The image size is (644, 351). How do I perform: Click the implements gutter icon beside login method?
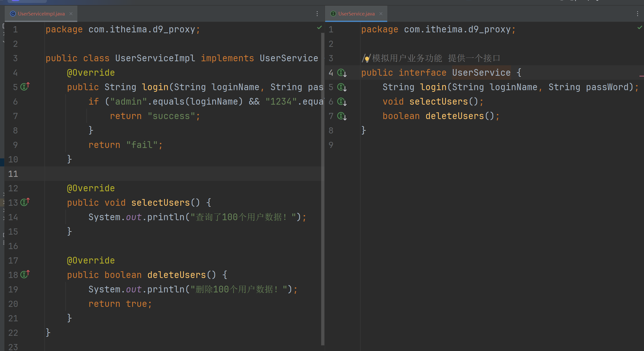[25, 87]
